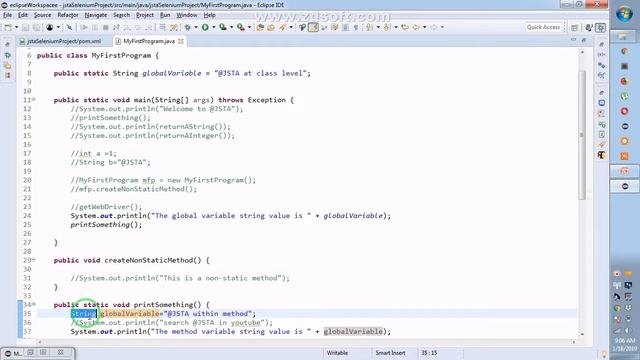
Task: Open the Run menu
Action: 165,15
